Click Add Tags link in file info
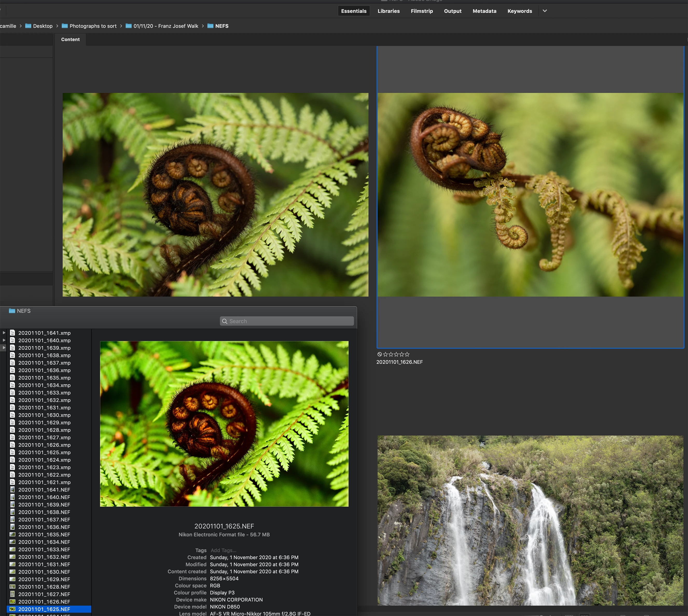 (224, 550)
